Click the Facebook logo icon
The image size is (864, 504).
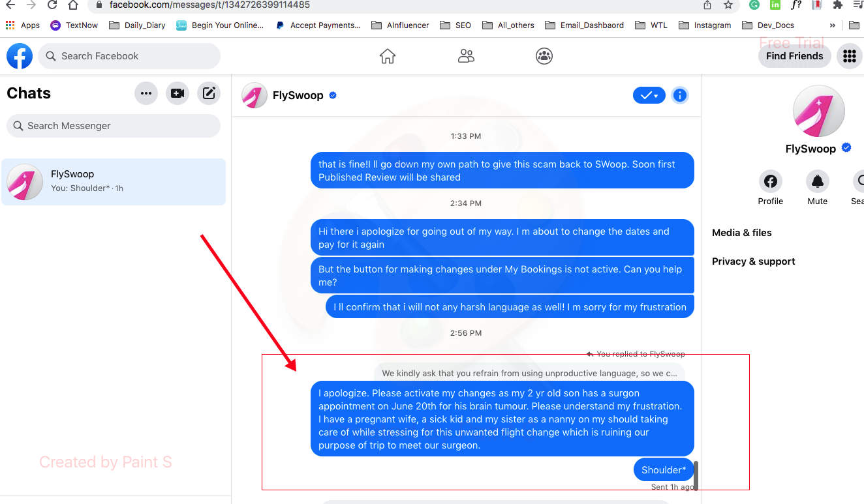point(20,56)
